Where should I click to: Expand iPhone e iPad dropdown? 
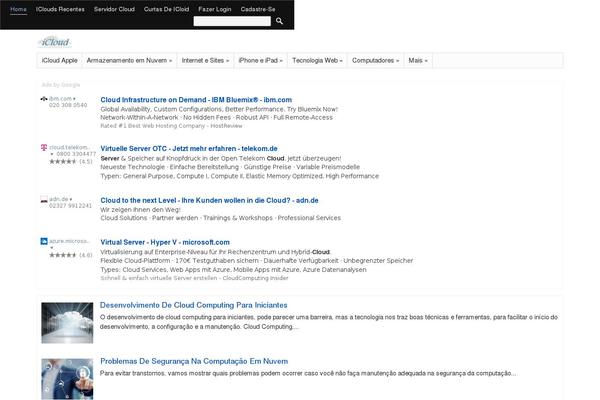click(261, 60)
